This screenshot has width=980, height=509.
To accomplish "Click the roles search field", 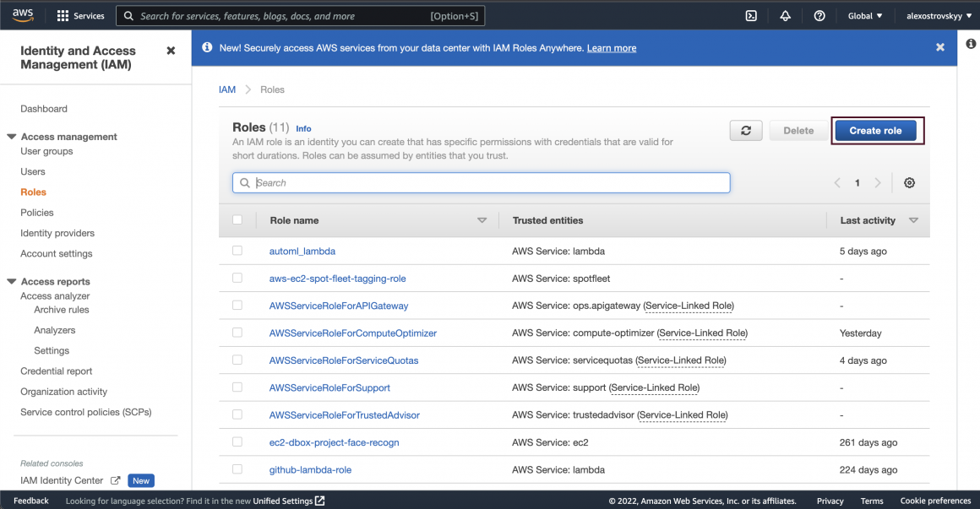I will click(482, 183).
